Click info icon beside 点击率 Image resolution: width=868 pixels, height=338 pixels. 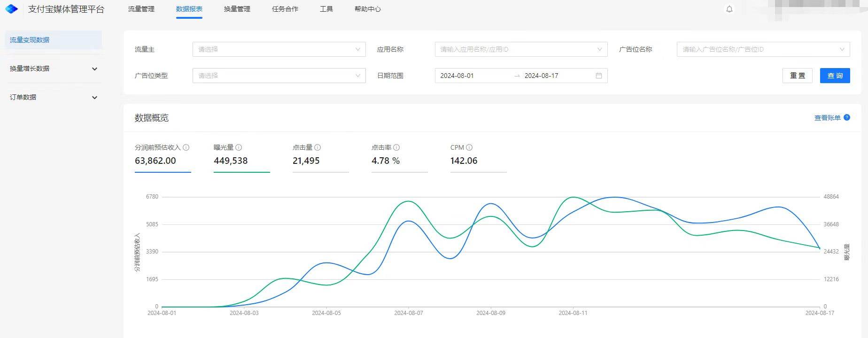tap(396, 147)
